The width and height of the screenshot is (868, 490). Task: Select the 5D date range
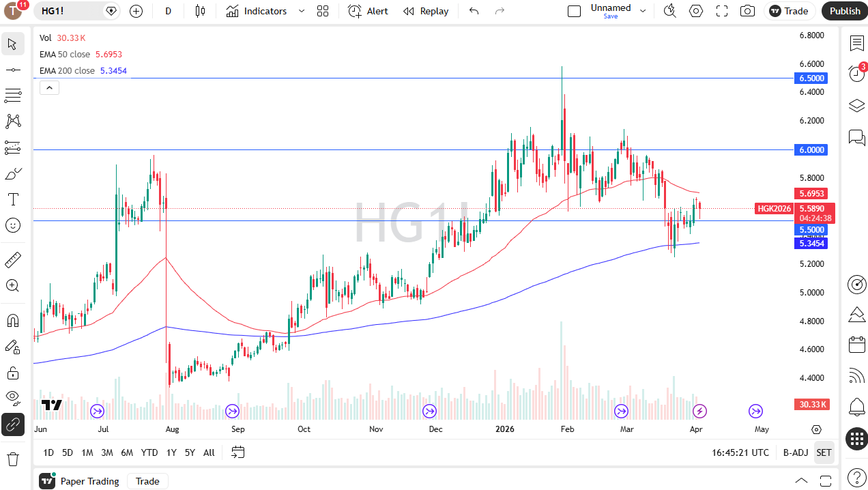tap(68, 452)
